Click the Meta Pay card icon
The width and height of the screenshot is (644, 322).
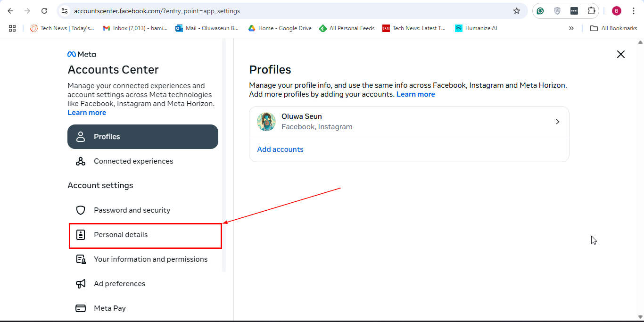[x=81, y=308]
